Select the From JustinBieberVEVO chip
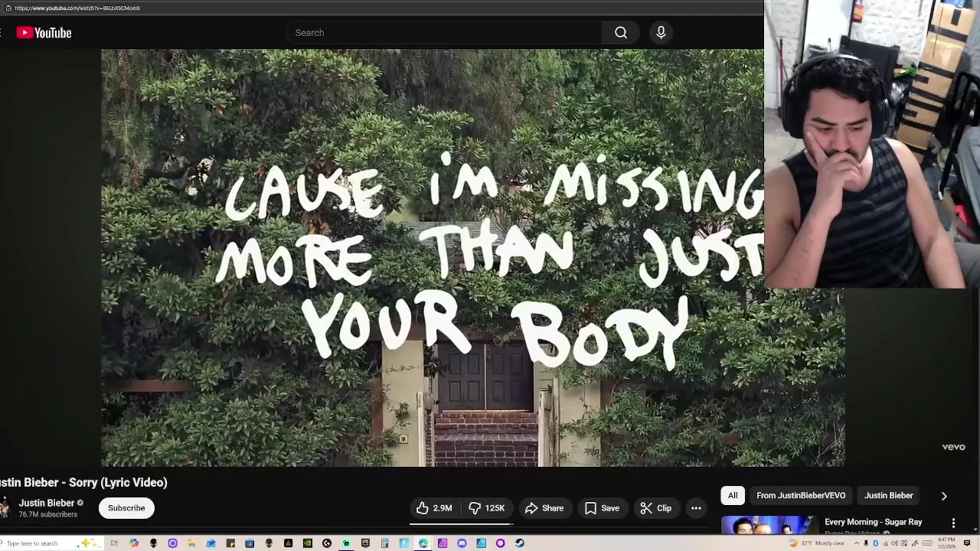 [801, 495]
